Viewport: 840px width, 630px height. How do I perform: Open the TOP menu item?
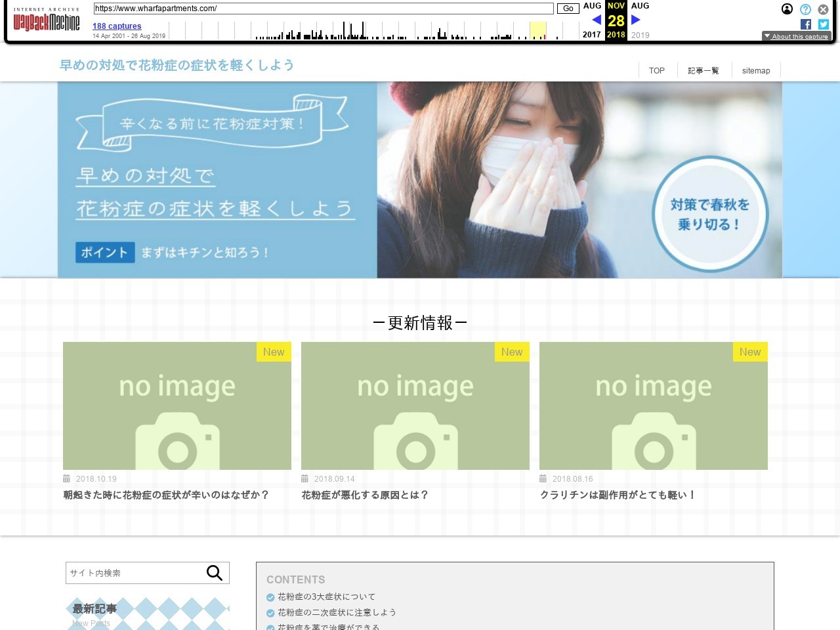(656, 71)
